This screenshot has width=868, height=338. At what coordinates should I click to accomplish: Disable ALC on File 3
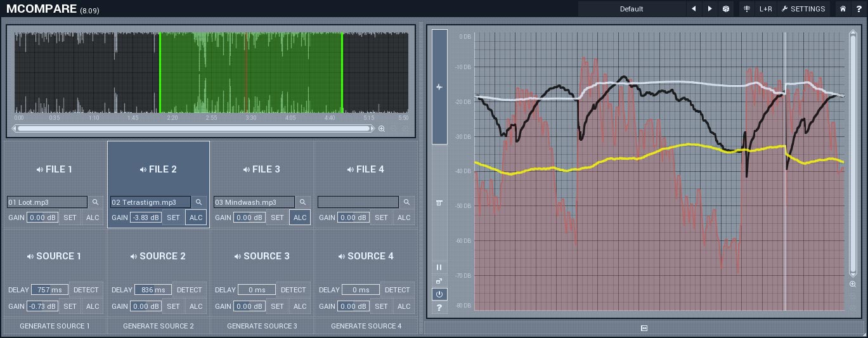pyautogui.click(x=300, y=218)
